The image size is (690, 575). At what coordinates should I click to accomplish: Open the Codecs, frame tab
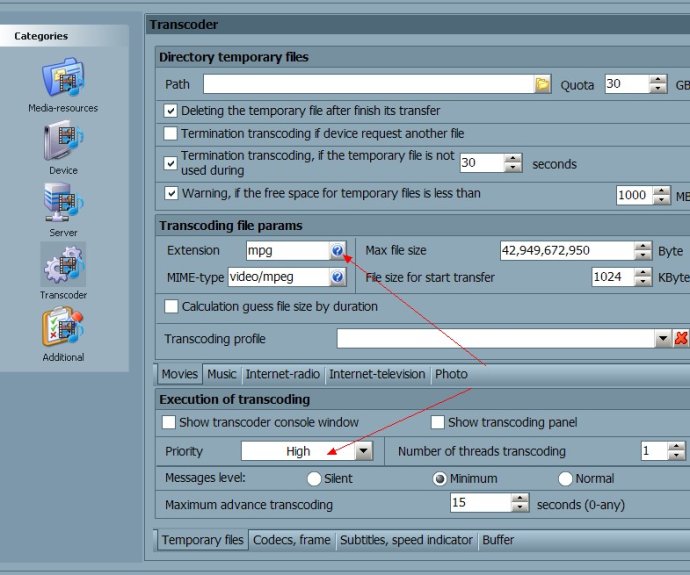pos(292,540)
